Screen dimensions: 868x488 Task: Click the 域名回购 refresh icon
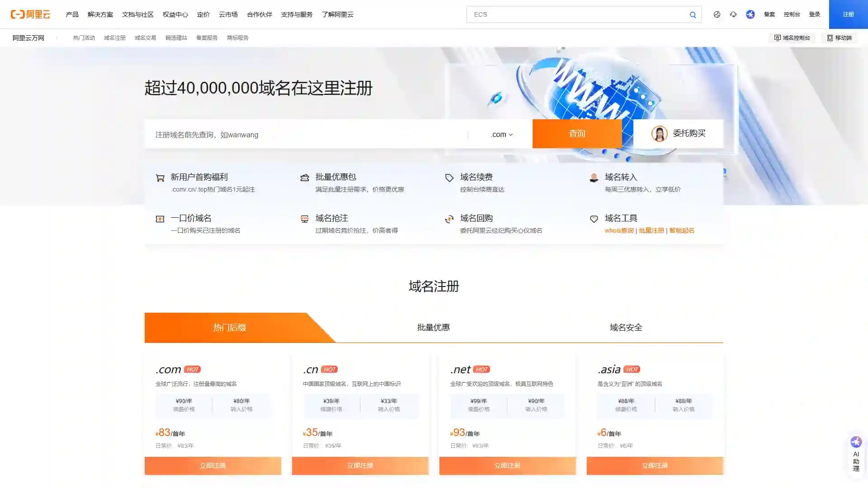pyautogui.click(x=449, y=219)
